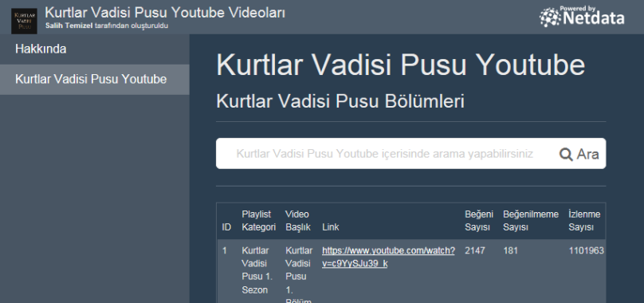
Task: Focus the Youtube search input field
Action: (x=384, y=154)
